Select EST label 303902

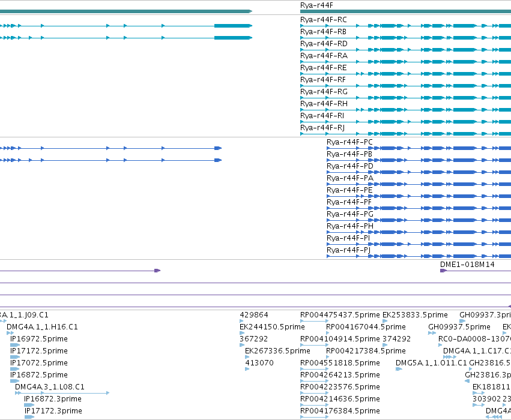click(x=486, y=399)
